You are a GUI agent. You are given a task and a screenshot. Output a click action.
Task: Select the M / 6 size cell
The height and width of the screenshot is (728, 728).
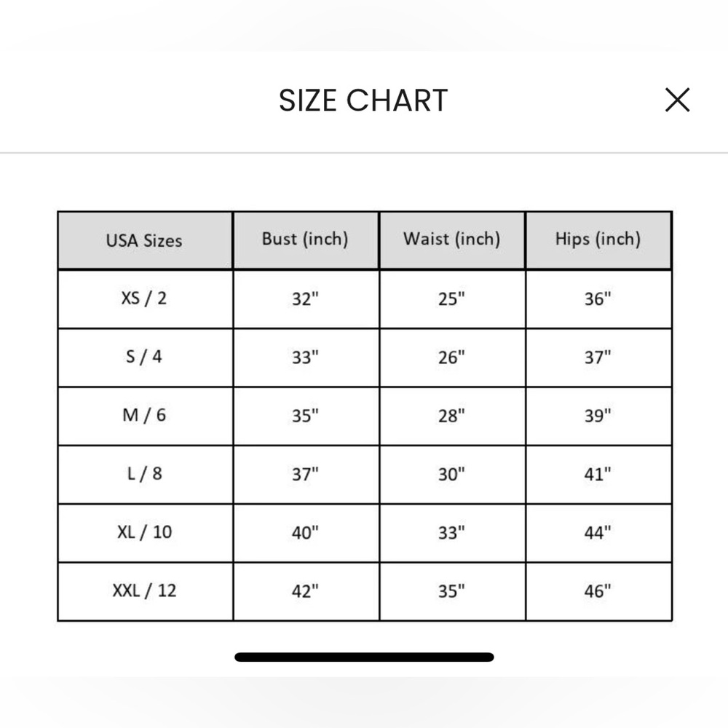click(145, 416)
